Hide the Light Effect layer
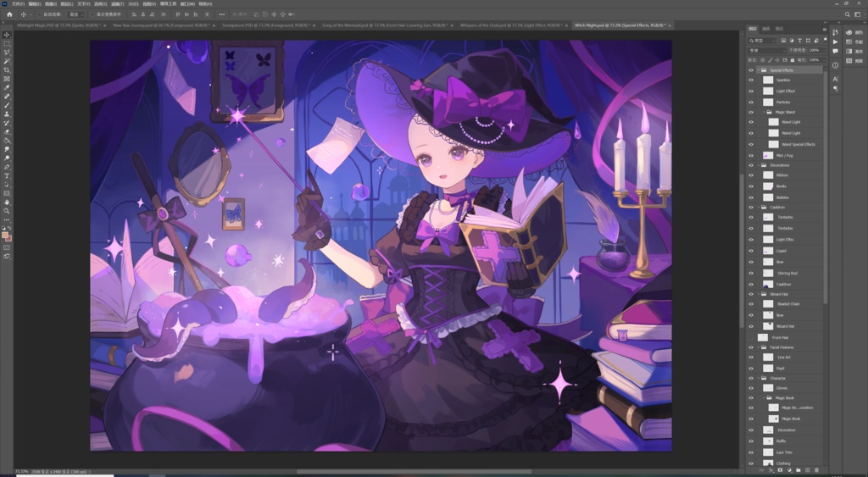 [751, 92]
